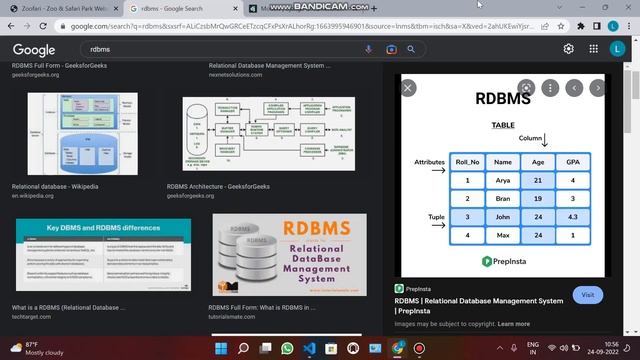Open the RDBMS Relational DataBase Management System image
Screen dimensions: 640x360
(289, 255)
